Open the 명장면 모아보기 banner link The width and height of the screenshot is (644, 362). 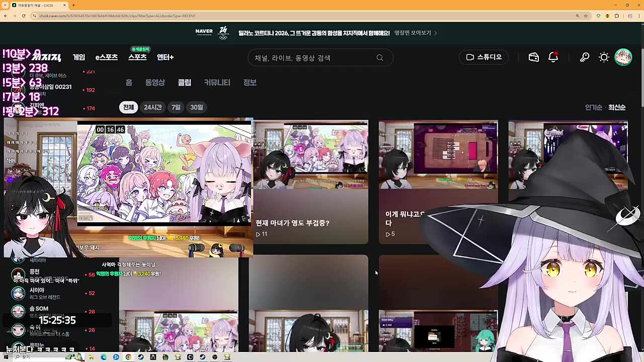coord(414,33)
